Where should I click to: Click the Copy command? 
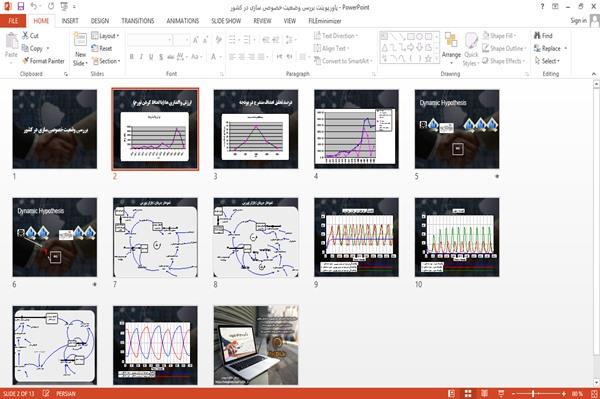(x=33, y=48)
